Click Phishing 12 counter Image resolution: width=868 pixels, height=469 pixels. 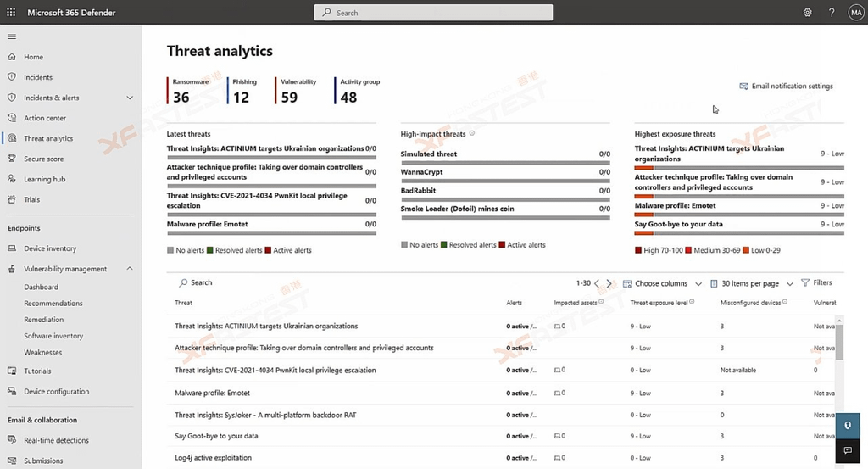(x=243, y=91)
